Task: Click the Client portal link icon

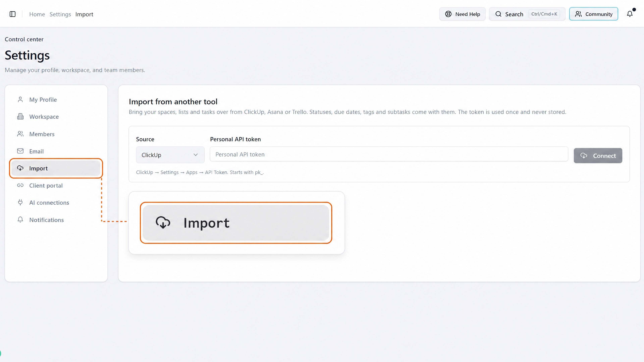Action: coord(20,185)
